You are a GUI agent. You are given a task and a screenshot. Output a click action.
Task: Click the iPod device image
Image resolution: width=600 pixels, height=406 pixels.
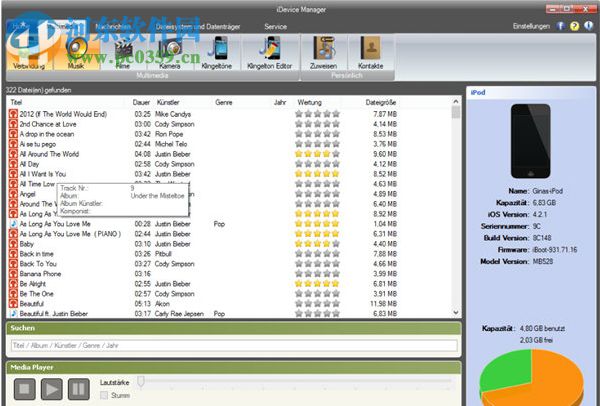530,141
